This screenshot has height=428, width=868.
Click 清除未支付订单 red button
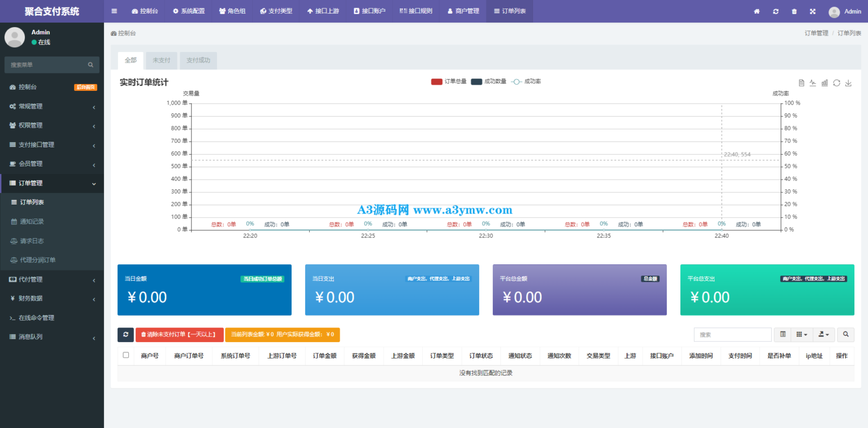[179, 334]
